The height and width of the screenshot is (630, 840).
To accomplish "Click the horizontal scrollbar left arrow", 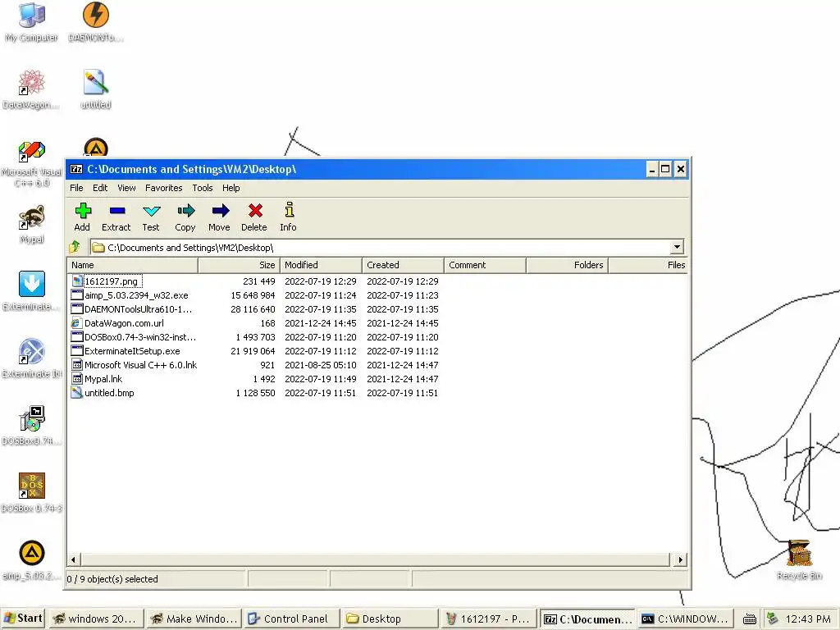I will 73,559.
